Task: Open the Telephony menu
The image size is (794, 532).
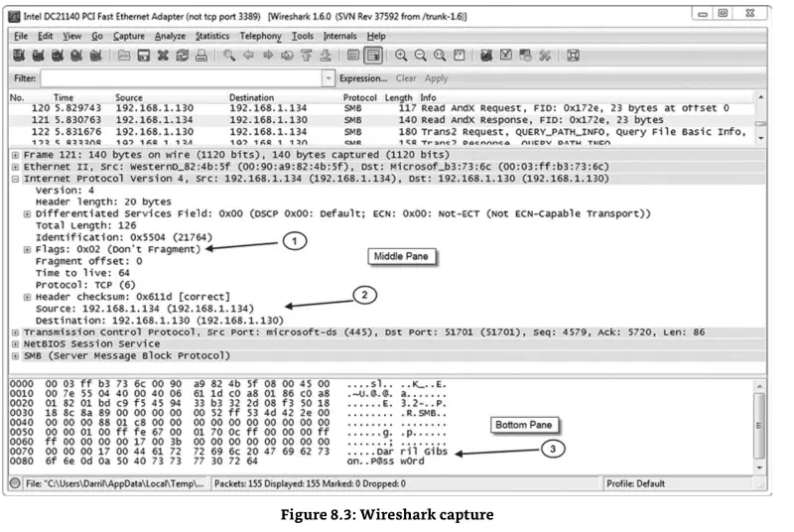Action: 260,36
